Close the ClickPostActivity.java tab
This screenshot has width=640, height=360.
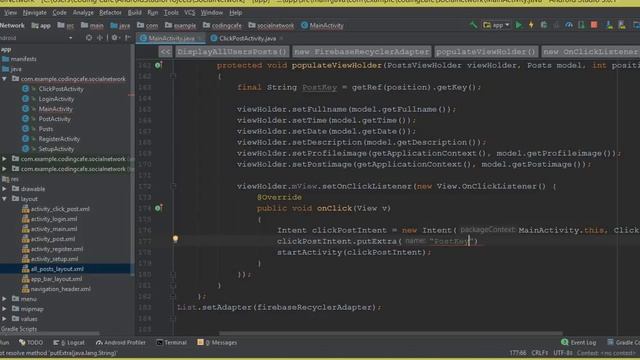tap(281, 38)
